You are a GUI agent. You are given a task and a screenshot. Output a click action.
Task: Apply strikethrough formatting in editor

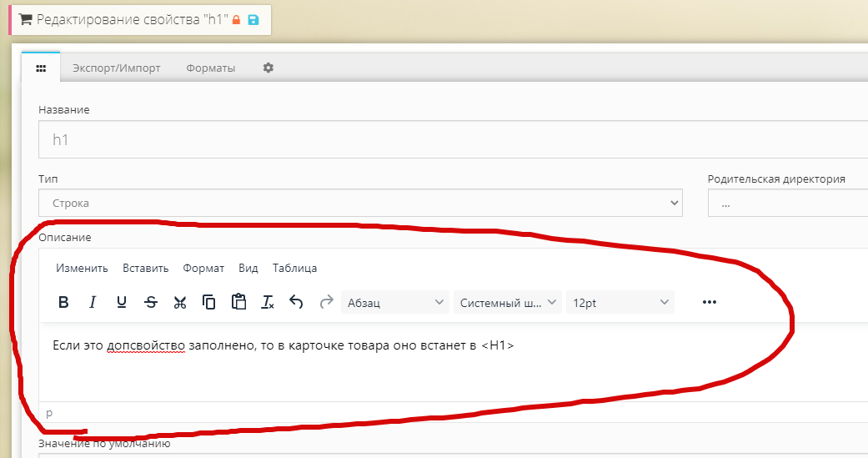coord(151,302)
